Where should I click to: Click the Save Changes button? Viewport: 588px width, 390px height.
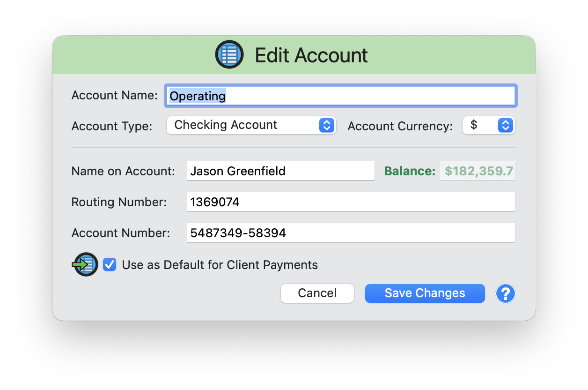[424, 293]
